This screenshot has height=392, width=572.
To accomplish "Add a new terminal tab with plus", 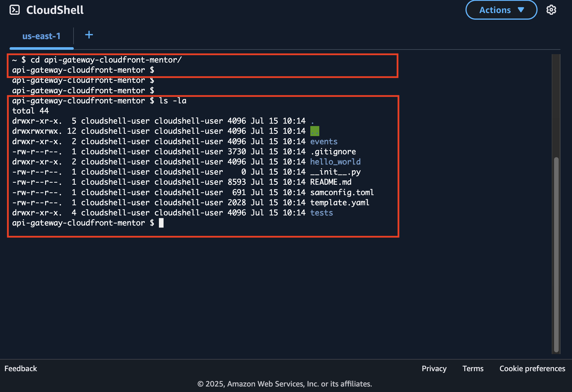I will tap(89, 35).
